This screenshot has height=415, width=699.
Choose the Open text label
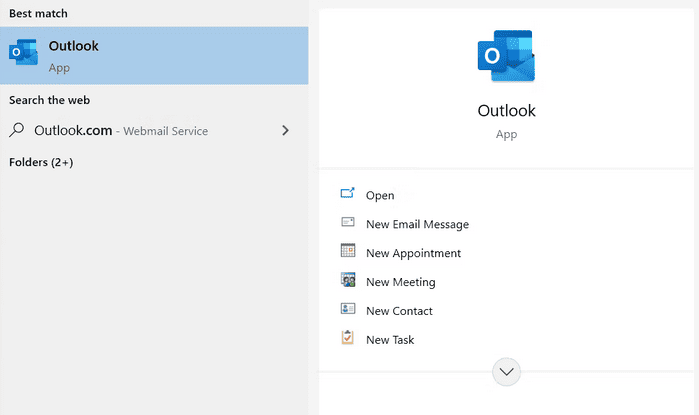tap(380, 196)
